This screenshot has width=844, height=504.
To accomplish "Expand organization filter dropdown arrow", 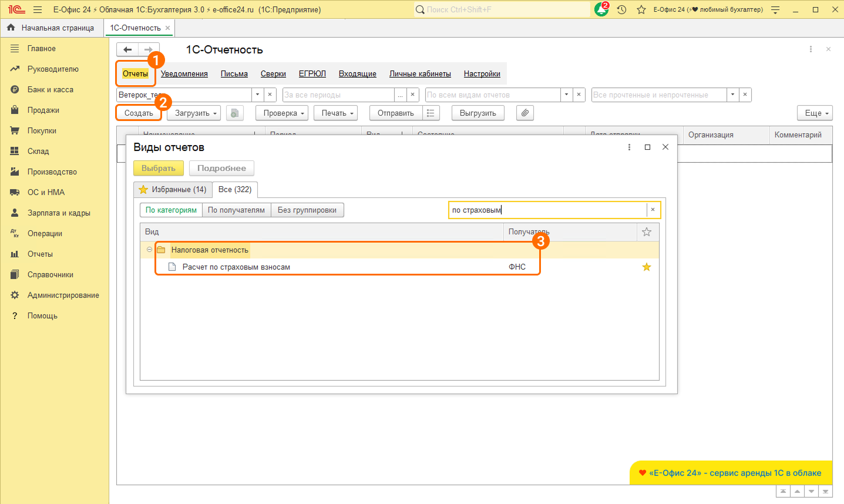I will 257,95.
